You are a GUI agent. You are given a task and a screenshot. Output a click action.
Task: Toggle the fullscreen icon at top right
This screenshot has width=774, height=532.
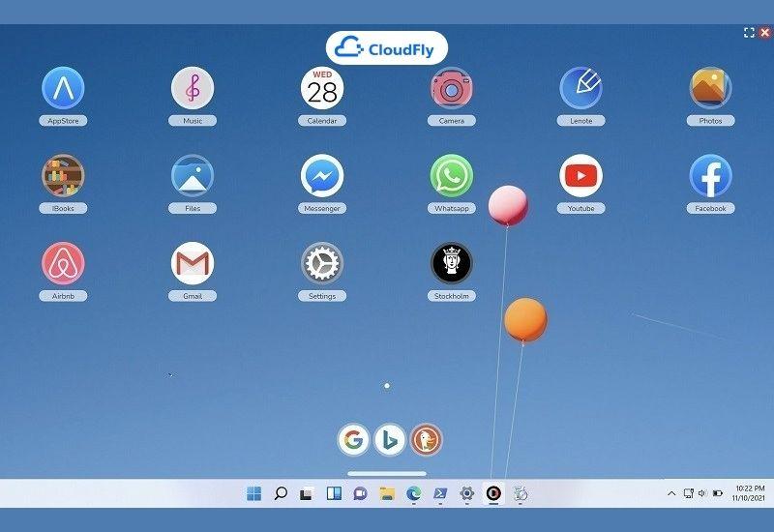click(749, 33)
